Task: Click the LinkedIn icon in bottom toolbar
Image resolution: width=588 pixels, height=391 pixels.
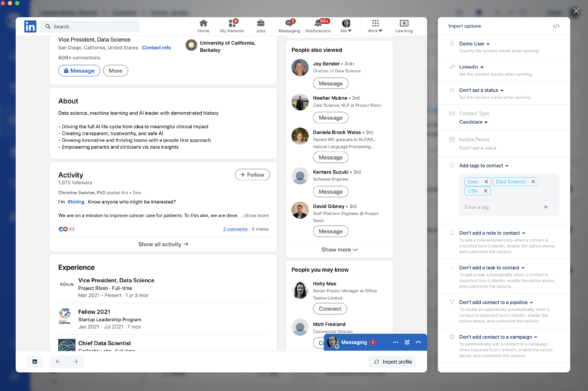Action: (x=35, y=362)
